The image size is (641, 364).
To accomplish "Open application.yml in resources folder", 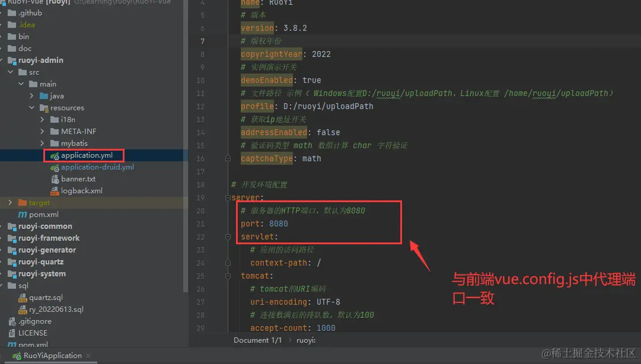I will [x=87, y=155].
